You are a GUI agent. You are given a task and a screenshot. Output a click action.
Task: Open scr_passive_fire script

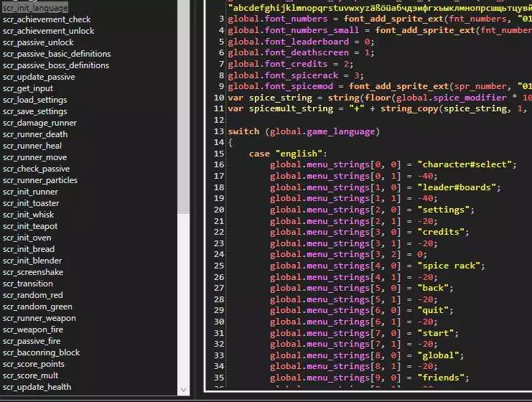[x=32, y=341]
